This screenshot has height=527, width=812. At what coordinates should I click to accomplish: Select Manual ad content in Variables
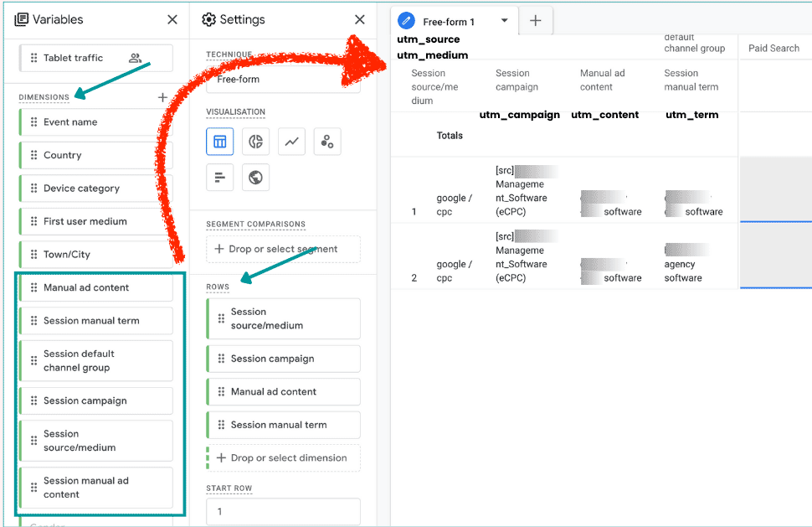(x=96, y=287)
